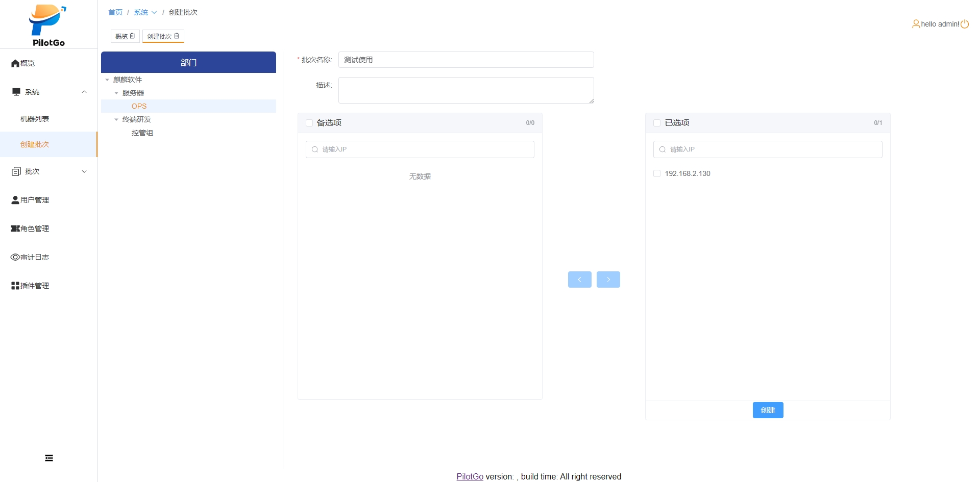Click the left arrow transfer button
The width and height of the screenshot is (980, 482).
pos(579,280)
